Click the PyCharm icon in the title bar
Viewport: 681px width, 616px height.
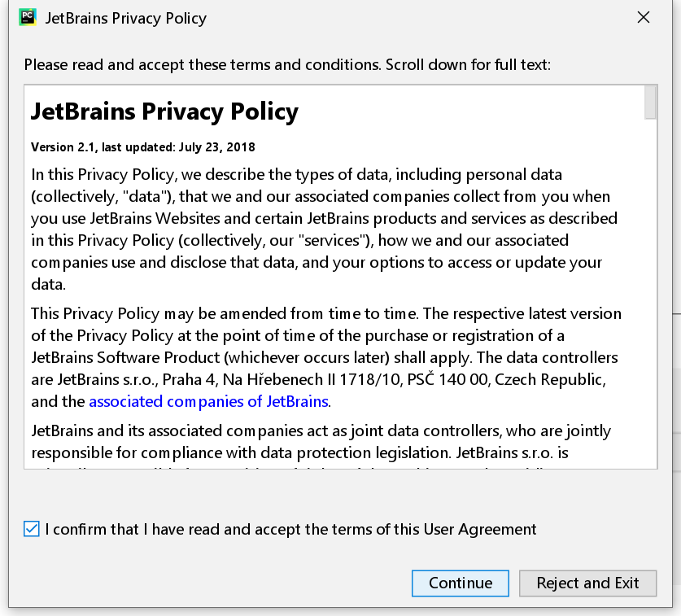pyautogui.click(x=27, y=17)
